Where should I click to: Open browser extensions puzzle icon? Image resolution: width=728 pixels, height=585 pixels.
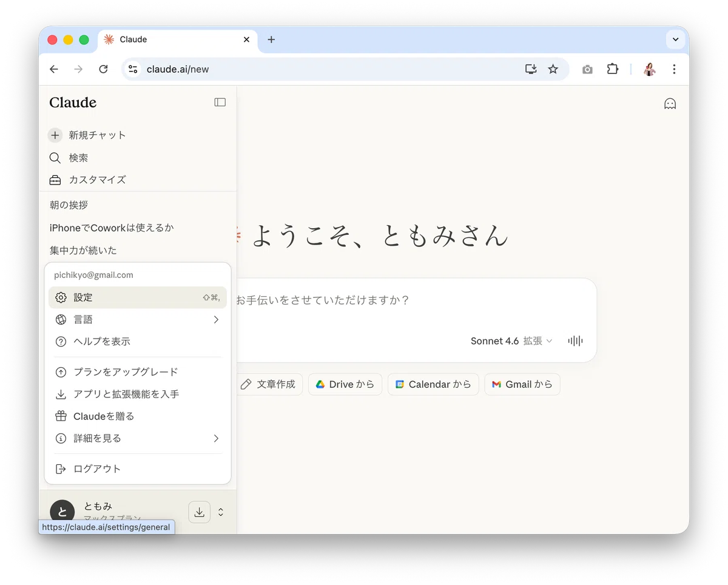[613, 69]
